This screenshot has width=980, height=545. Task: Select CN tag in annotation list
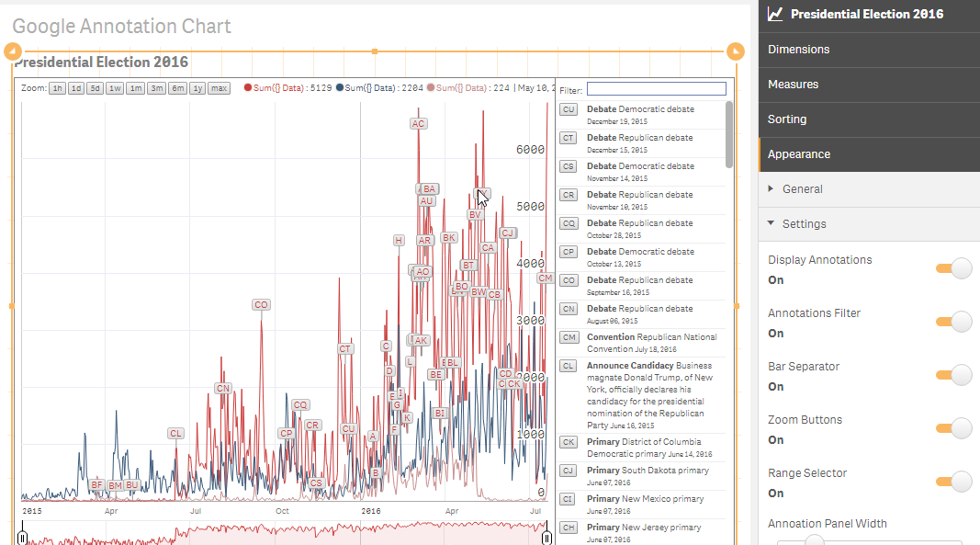pos(569,309)
